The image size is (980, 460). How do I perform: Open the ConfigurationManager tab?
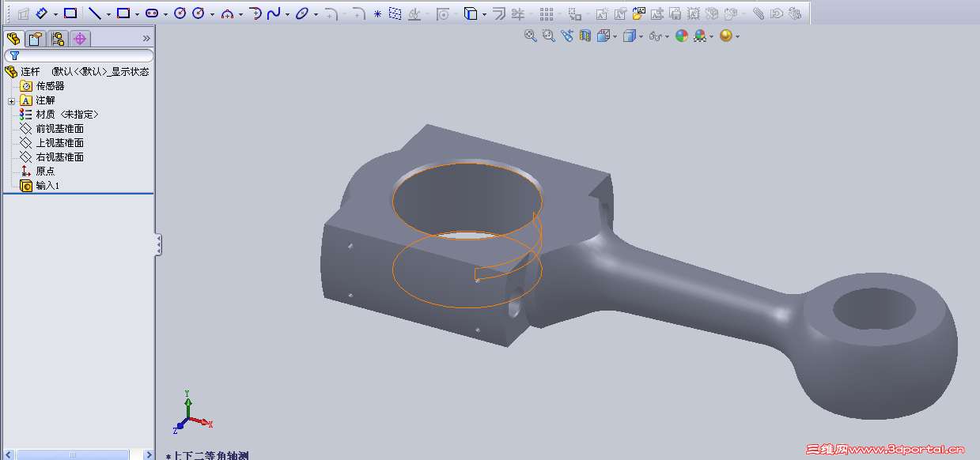pyautogui.click(x=58, y=39)
